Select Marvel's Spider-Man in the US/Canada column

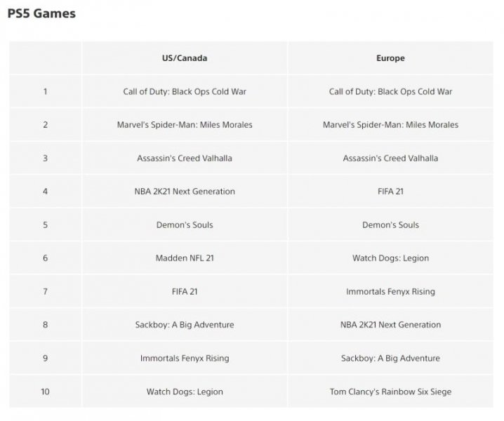click(x=185, y=125)
